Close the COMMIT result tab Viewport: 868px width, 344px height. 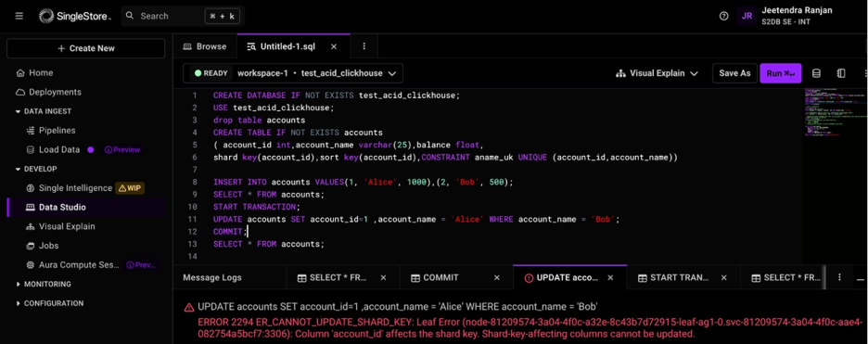pos(496,277)
